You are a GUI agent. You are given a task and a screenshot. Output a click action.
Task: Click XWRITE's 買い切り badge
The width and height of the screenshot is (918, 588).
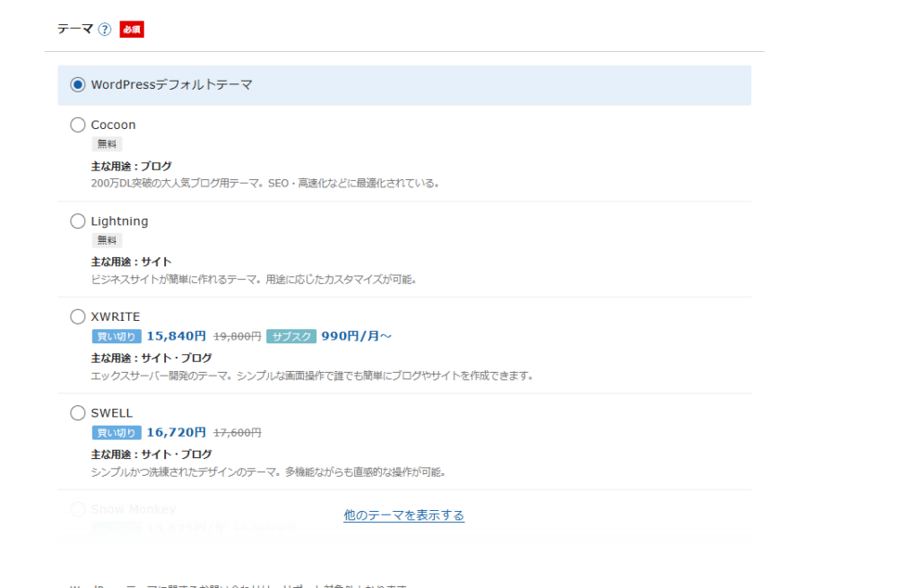click(116, 336)
